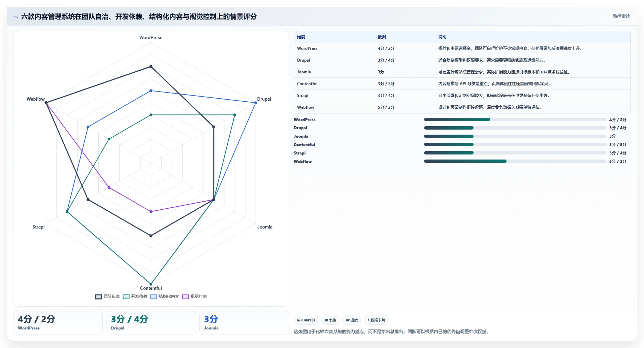Toggle the 开发依赖 legend series
The height and width of the screenshot is (348, 644).
[x=135, y=297]
